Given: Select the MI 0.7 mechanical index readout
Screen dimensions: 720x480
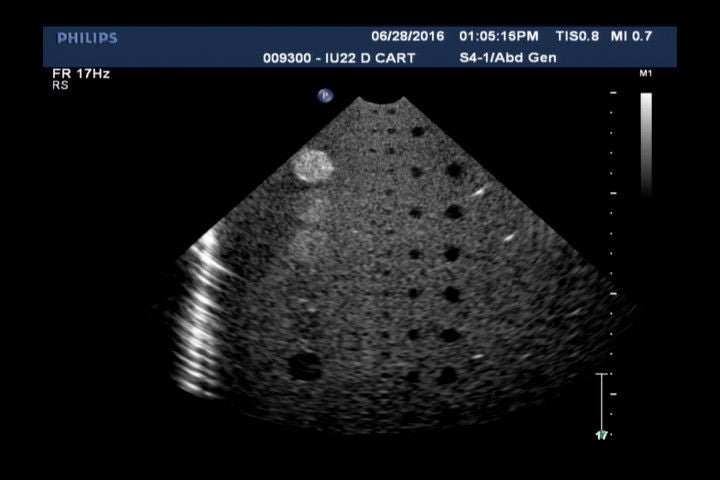Looking at the screenshot, I should (x=630, y=36).
